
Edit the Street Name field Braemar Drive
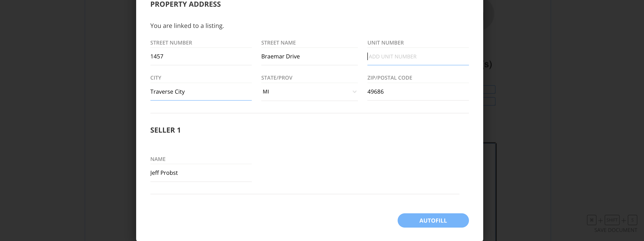(x=309, y=56)
